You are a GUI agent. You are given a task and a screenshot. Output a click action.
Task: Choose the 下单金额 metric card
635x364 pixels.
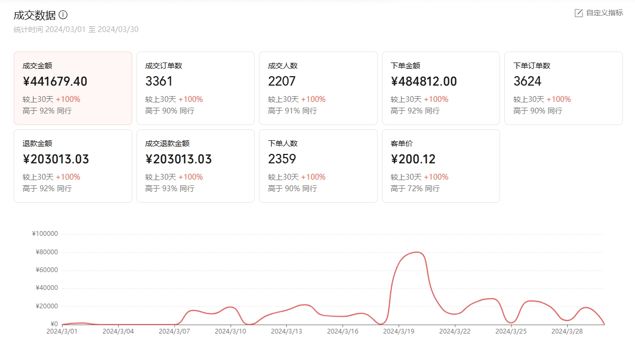(x=441, y=88)
